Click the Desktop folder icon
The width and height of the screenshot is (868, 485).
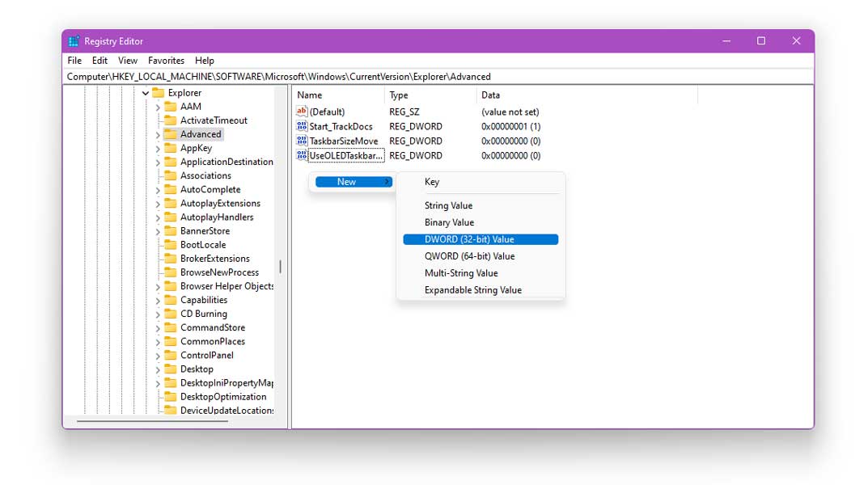click(172, 369)
